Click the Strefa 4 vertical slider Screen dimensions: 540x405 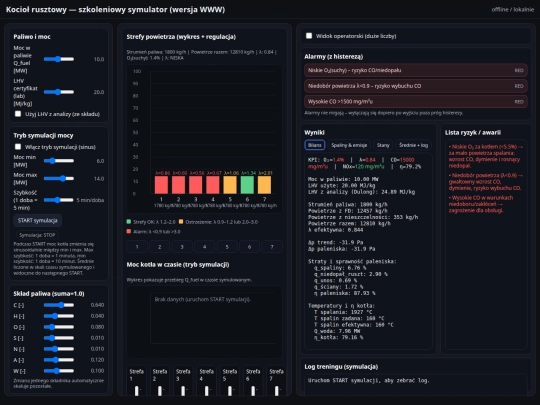207,391
